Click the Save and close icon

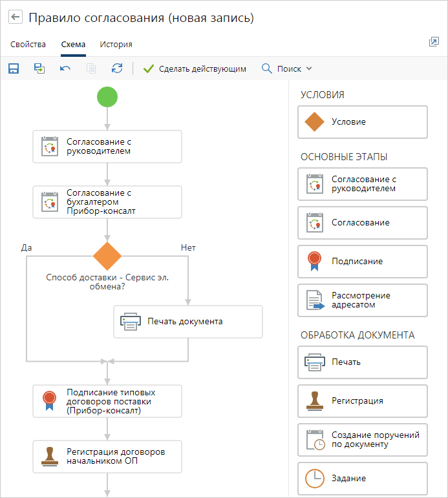coord(39,68)
